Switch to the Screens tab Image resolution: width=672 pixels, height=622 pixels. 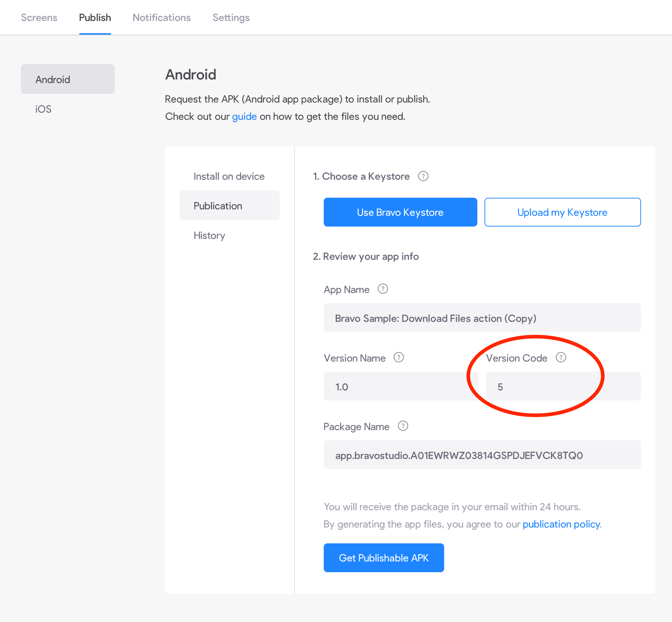(x=39, y=18)
